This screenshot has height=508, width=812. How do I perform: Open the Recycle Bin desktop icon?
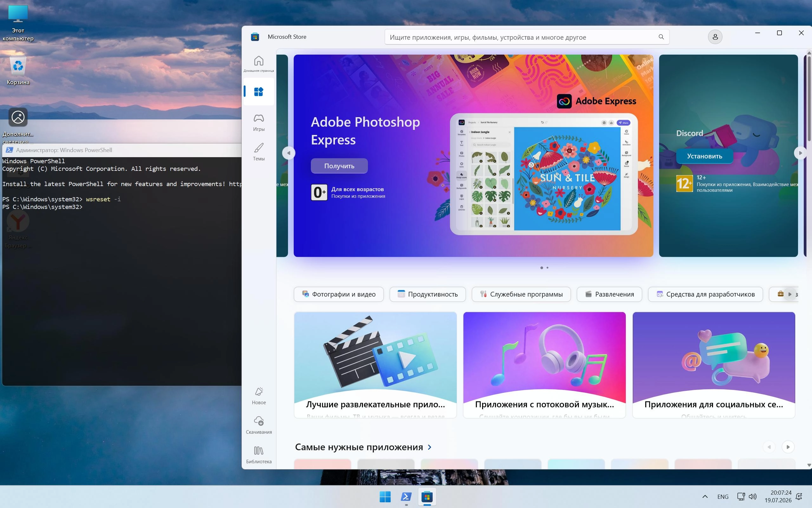click(x=18, y=71)
